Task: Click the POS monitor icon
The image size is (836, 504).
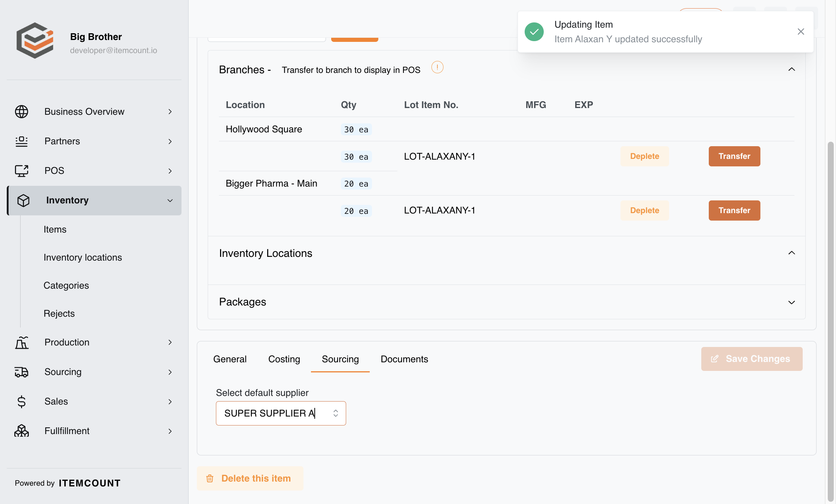Action: tap(21, 171)
